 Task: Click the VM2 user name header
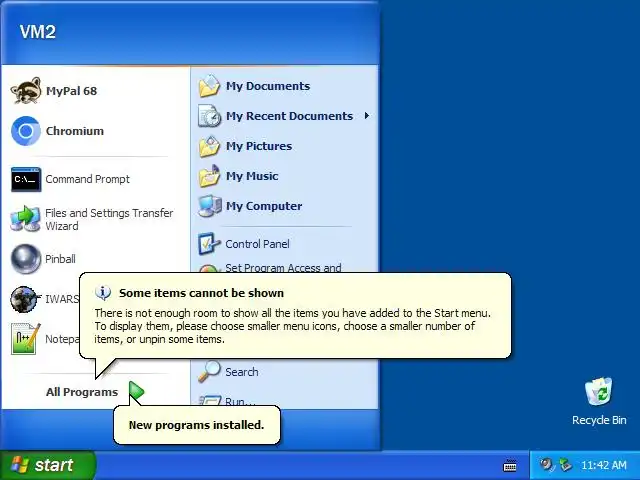point(38,32)
